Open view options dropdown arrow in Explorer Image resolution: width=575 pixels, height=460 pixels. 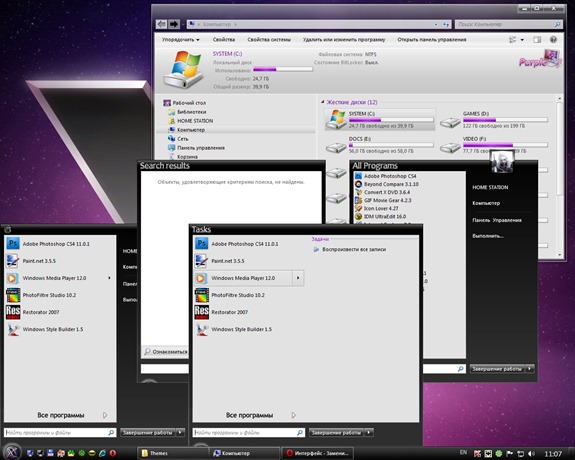tap(522, 40)
